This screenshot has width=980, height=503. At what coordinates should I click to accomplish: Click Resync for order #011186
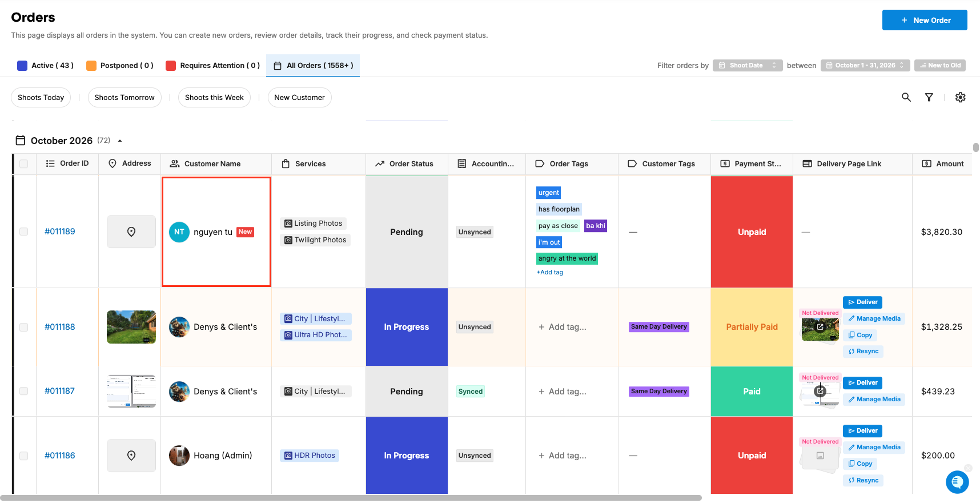click(x=863, y=480)
